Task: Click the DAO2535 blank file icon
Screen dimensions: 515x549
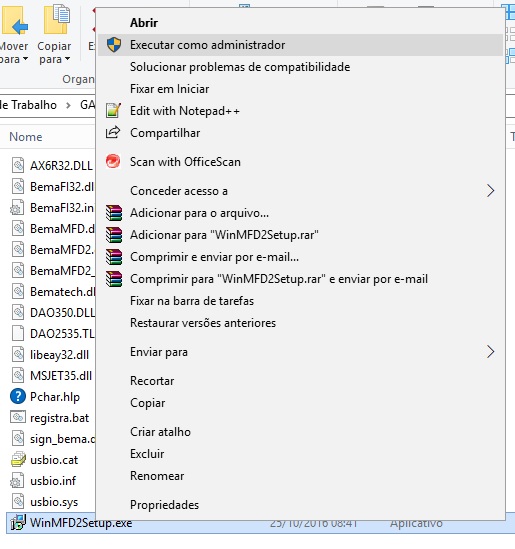Action: (x=18, y=333)
